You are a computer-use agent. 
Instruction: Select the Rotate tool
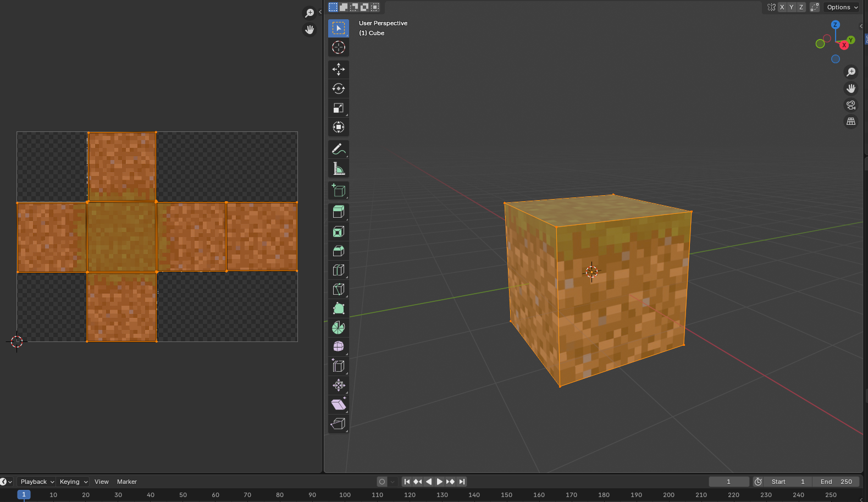click(339, 89)
